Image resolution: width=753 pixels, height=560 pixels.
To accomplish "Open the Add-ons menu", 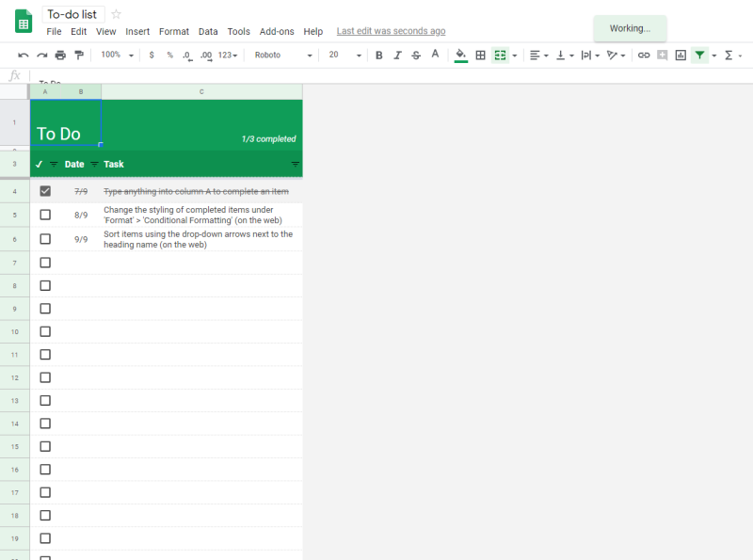I will (x=277, y=32).
